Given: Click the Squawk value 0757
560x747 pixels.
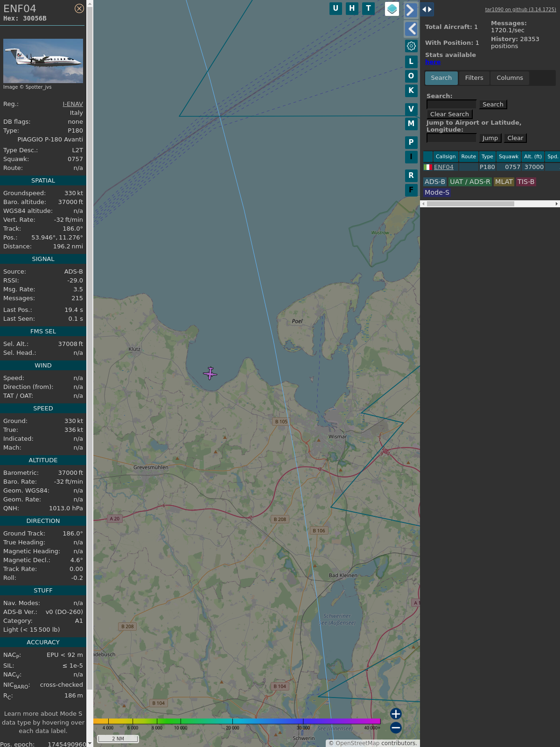Looking at the screenshot, I should click(75, 159).
